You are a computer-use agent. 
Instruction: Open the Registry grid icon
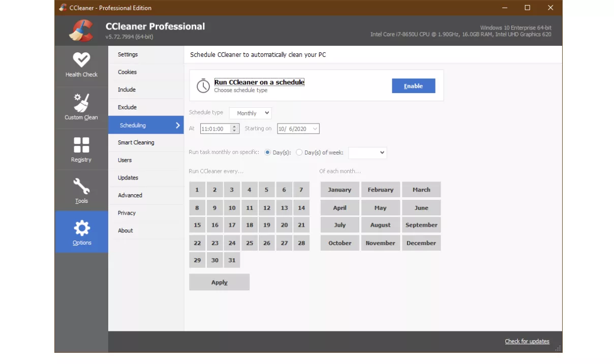tap(81, 145)
